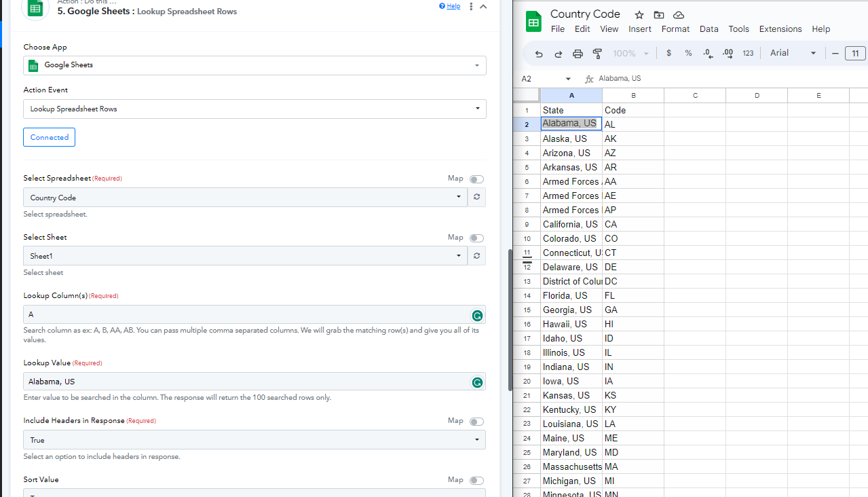Click Grammarly icon in Lookup Column field
Screen dimensions: 868x497
pos(477,316)
